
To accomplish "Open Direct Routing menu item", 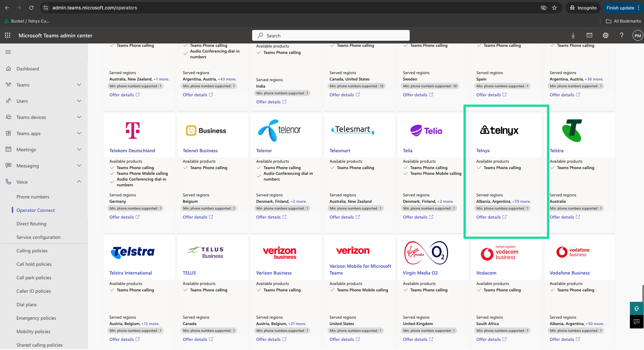I will coord(31,224).
